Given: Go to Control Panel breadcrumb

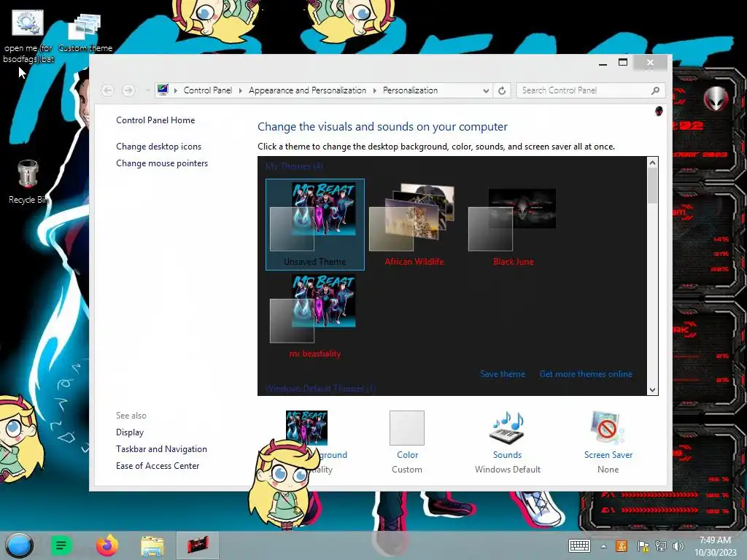Looking at the screenshot, I should tap(208, 90).
